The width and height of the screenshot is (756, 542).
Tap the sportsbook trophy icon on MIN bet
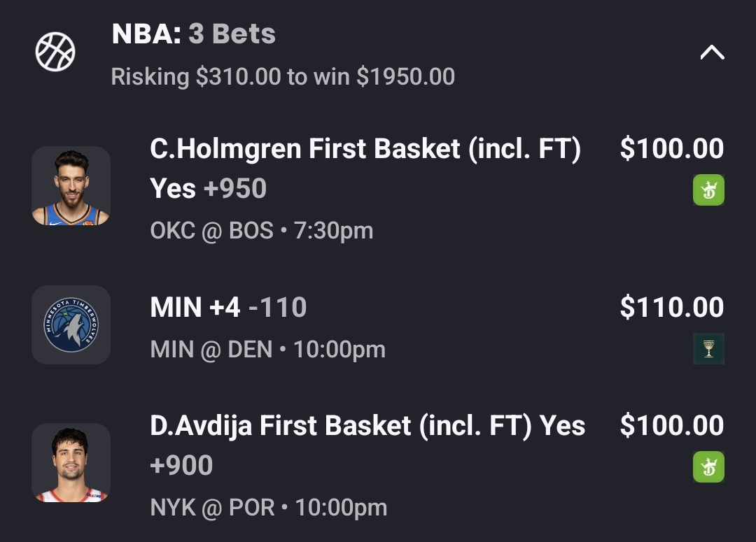[708, 349]
